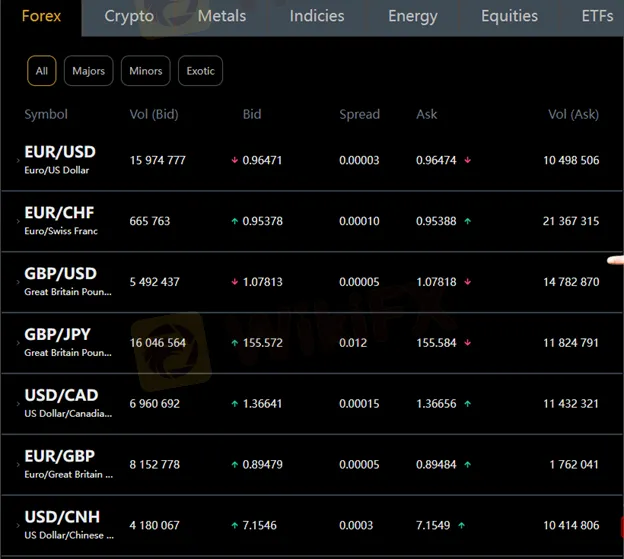
Task: Show the Minors currency pairs
Action: tap(144, 71)
